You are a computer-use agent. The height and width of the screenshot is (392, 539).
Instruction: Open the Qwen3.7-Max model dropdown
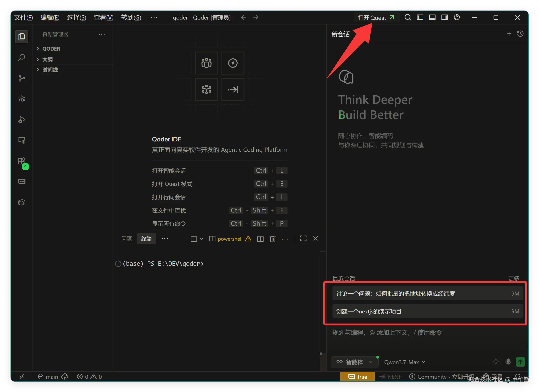405,362
